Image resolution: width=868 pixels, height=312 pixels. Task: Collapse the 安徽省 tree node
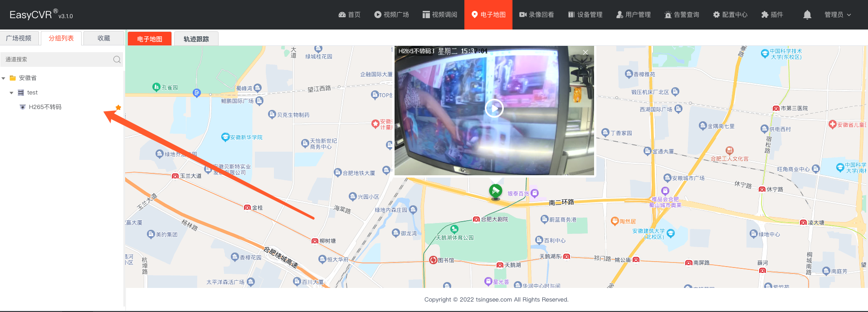tap(4, 78)
